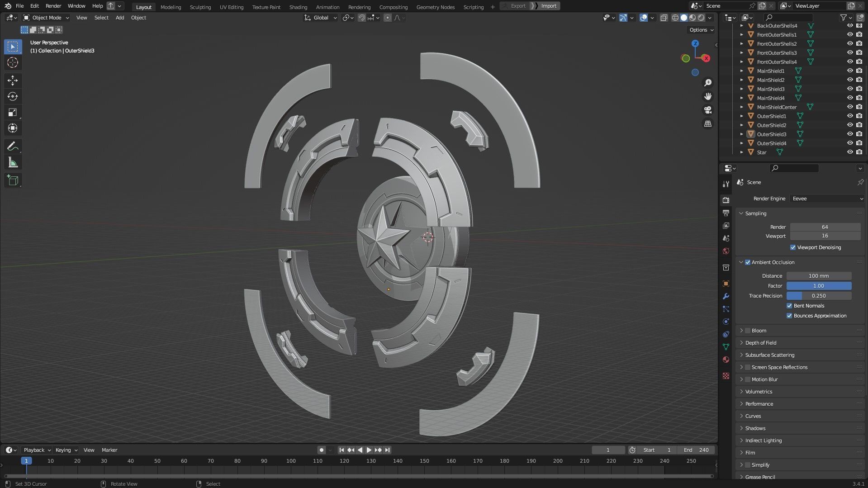Select the Add Cube tool
Screen dimensions: 868x488
point(13,180)
